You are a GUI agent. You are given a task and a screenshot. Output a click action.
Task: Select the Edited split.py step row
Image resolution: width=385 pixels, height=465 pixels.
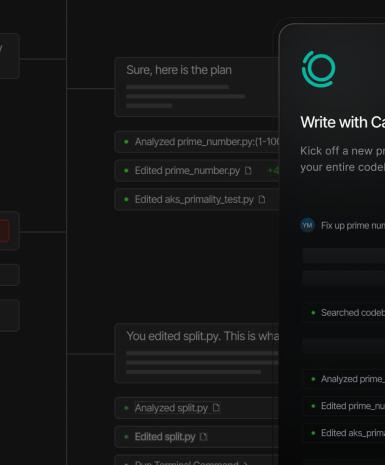click(197, 437)
